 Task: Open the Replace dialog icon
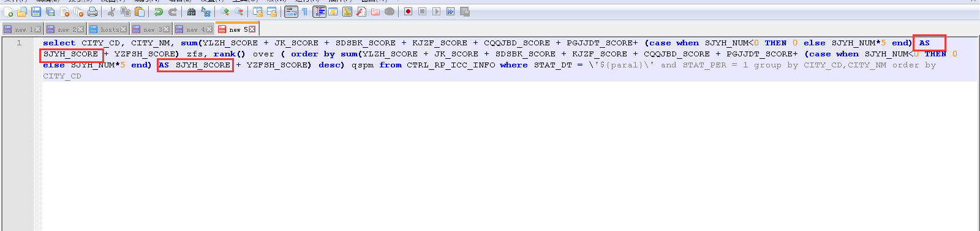(x=206, y=12)
